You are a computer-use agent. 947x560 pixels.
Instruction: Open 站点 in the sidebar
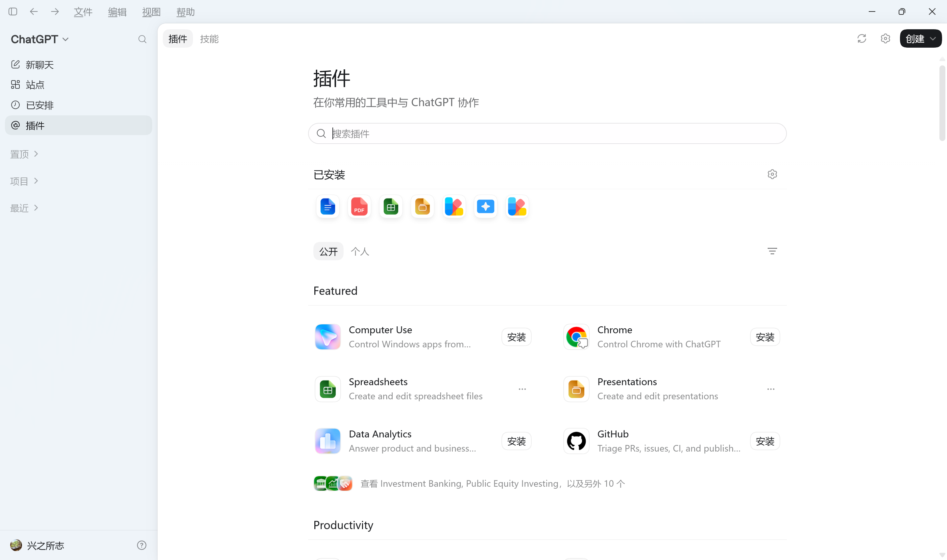[79, 84]
